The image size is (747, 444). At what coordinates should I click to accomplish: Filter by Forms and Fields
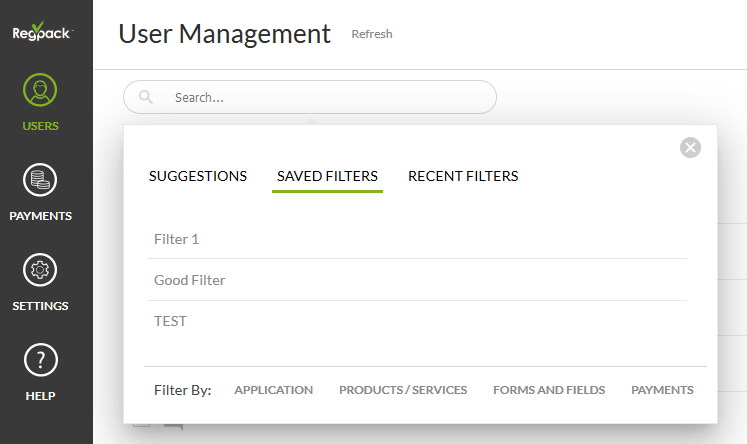549,390
